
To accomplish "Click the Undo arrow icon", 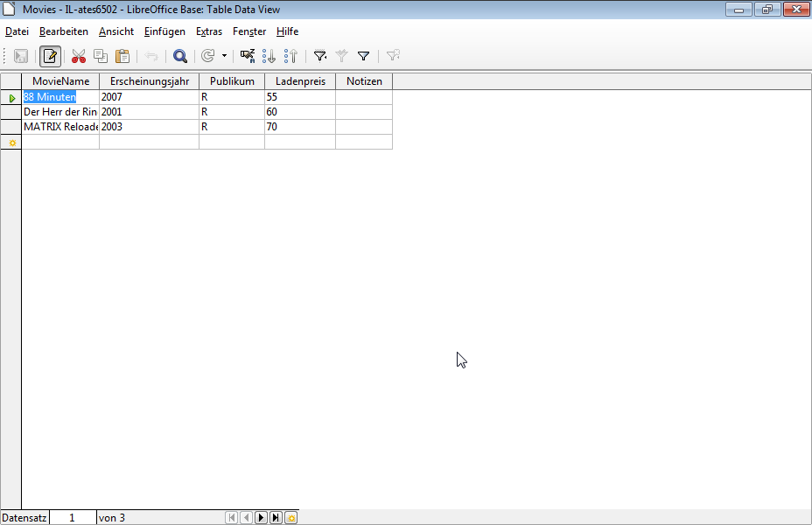I will (151, 56).
